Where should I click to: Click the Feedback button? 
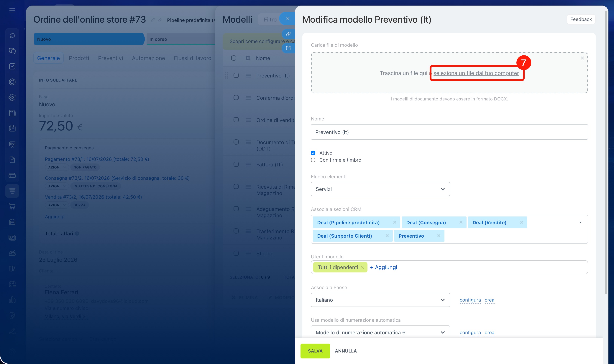pos(581,19)
